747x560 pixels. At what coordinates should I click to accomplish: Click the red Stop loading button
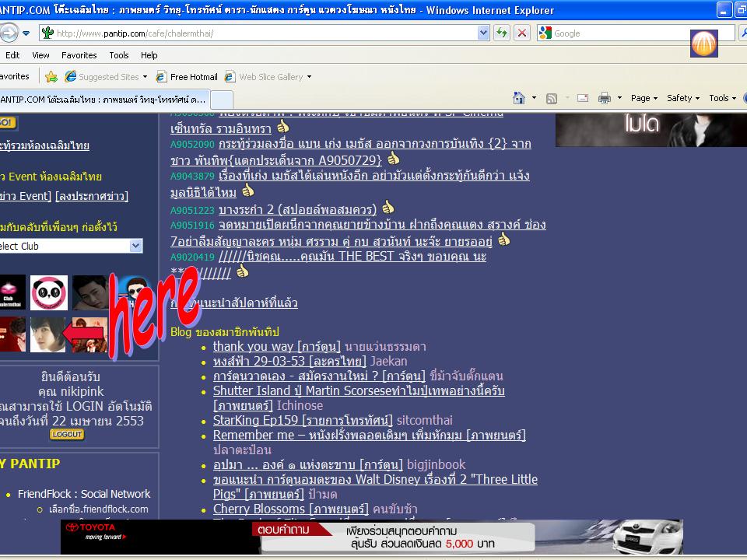tap(522, 33)
